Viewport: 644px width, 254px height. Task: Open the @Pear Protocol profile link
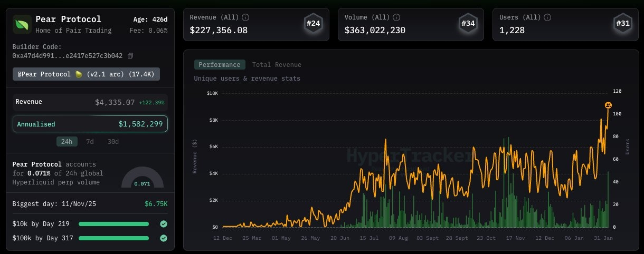(x=86, y=74)
